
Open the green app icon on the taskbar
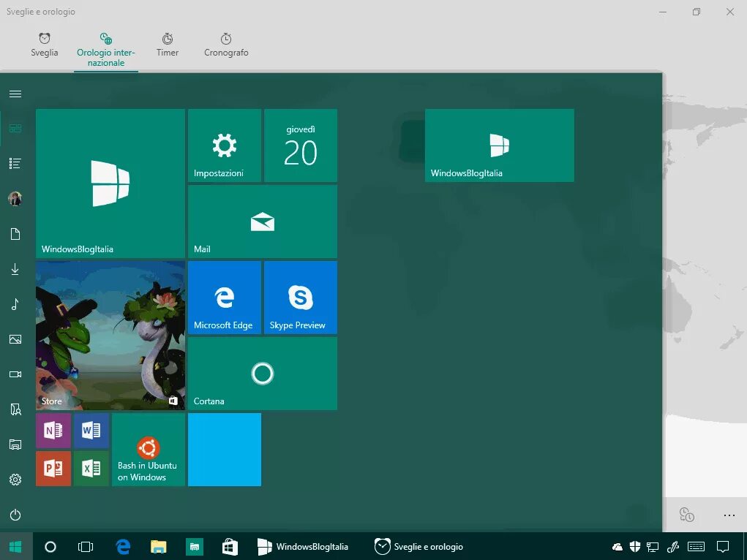(195, 547)
